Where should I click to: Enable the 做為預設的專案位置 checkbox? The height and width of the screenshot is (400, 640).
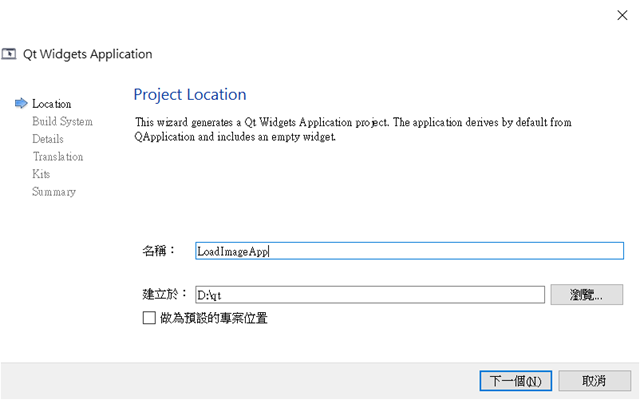click(x=149, y=318)
